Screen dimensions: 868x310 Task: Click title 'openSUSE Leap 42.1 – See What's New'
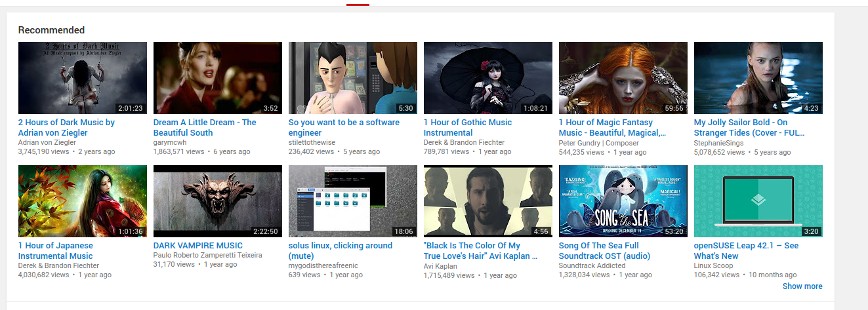click(x=747, y=250)
